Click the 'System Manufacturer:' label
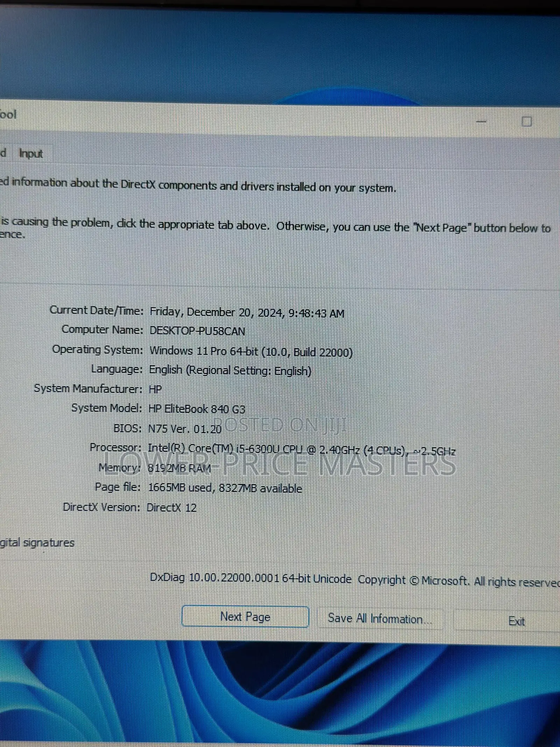 pos(88,388)
